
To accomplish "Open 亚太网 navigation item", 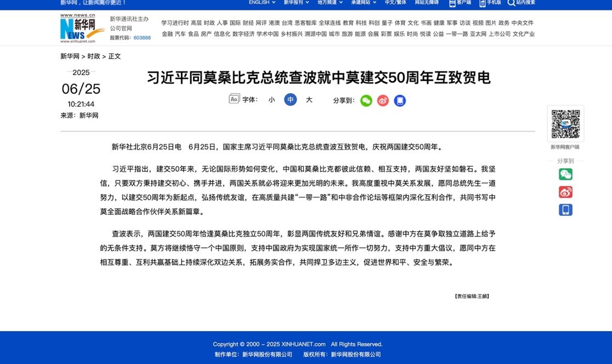I will pyautogui.click(x=478, y=34).
